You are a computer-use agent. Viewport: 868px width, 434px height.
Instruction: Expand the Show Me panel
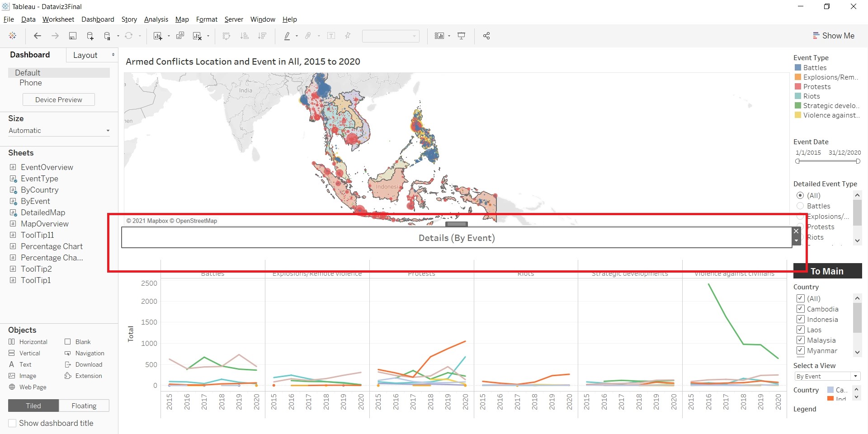[x=833, y=36]
